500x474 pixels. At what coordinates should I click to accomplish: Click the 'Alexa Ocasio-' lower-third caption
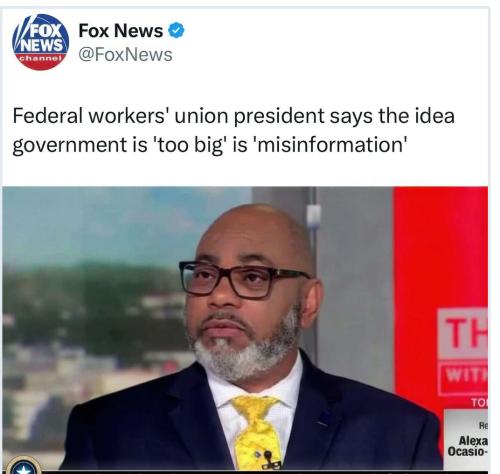pos(468,446)
